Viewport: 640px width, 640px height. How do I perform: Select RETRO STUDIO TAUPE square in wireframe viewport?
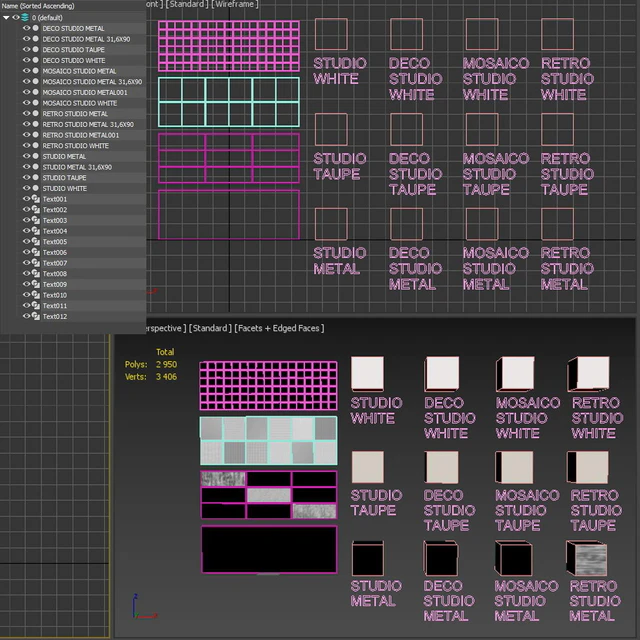(x=557, y=129)
